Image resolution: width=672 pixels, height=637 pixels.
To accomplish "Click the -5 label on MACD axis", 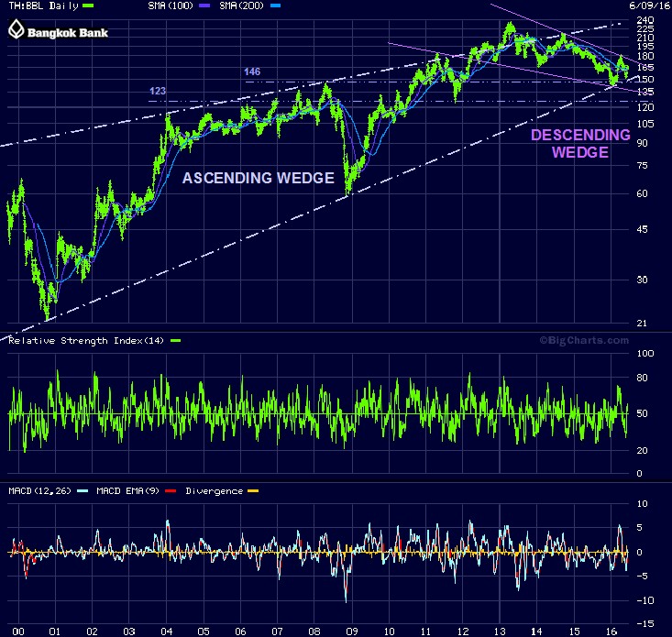I will click(642, 577).
